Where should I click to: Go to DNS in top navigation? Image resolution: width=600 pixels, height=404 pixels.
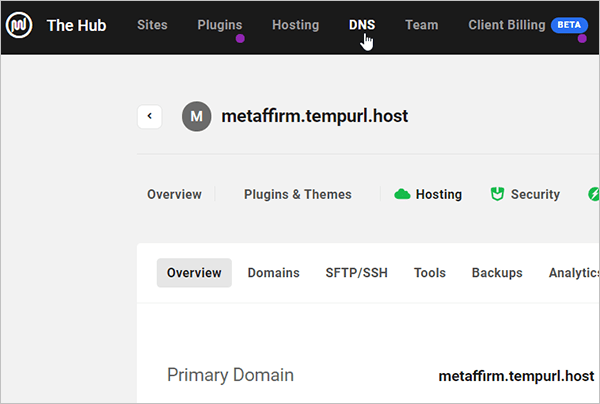tap(362, 25)
